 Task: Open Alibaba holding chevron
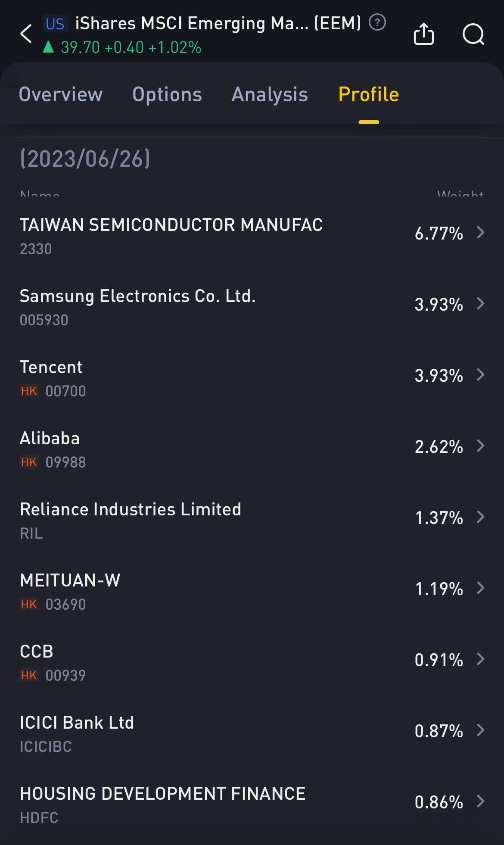(481, 446)
